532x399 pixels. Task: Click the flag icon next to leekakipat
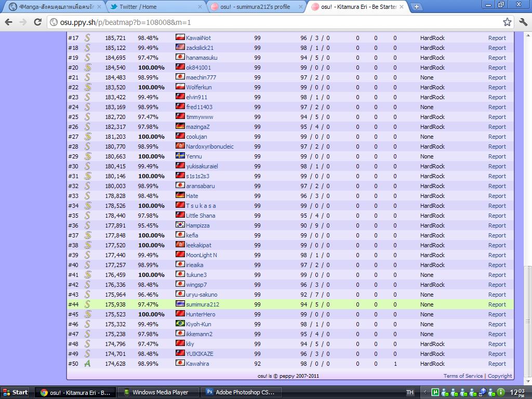pyautogui.click(x=180, y=245)
